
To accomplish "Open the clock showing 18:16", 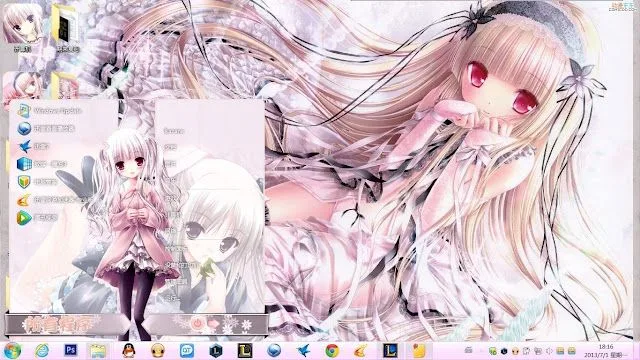I will (606, 351).
